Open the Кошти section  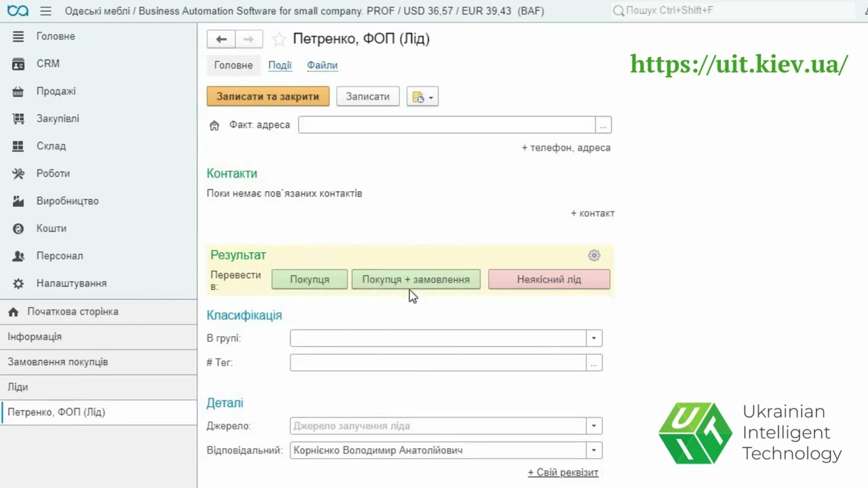coord(98,228)
